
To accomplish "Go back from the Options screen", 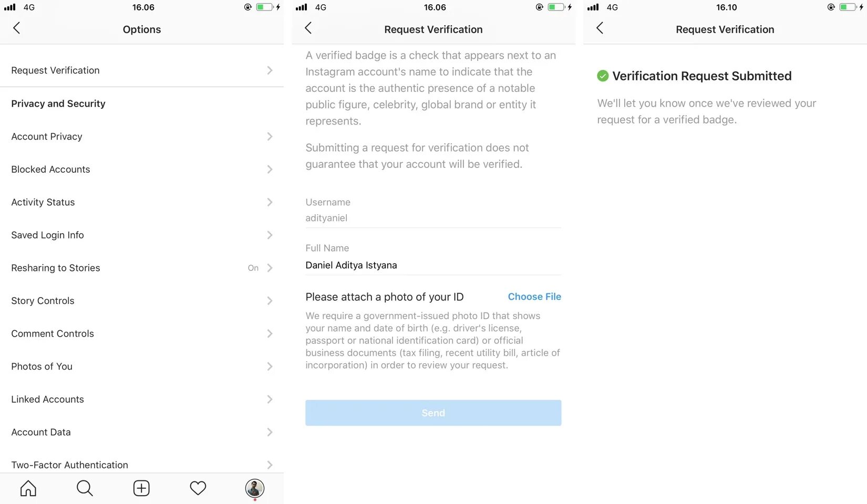I will pyautogui.click(x=17, y=28).
